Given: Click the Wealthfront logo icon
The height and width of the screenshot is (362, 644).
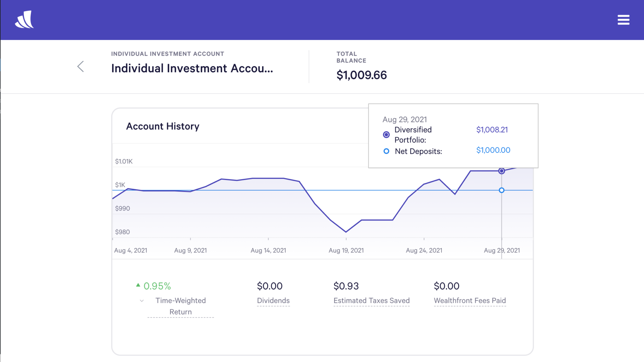Looking at the screenshot, I should tap(24, 20).
